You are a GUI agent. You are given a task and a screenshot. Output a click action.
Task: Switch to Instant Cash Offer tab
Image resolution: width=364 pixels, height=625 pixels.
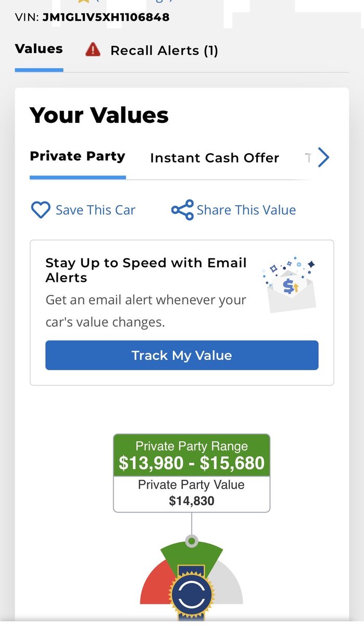(215, 158)
